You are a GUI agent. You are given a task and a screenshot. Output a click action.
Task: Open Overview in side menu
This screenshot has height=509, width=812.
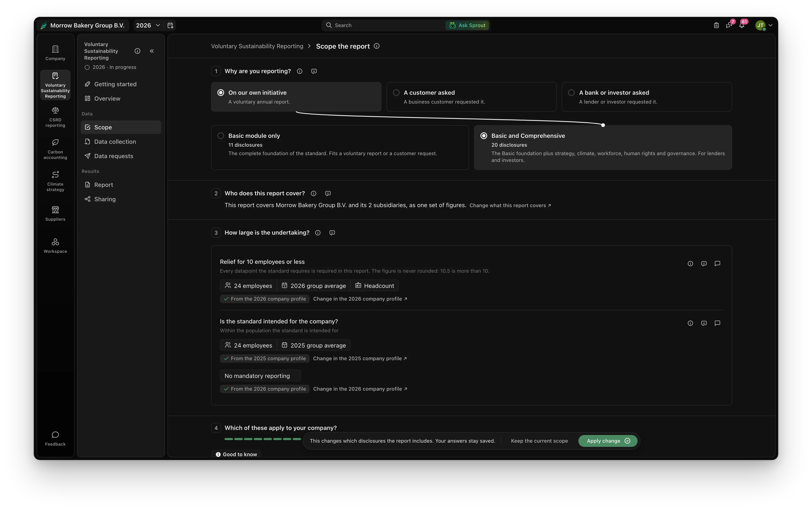[x=121, y=99]
